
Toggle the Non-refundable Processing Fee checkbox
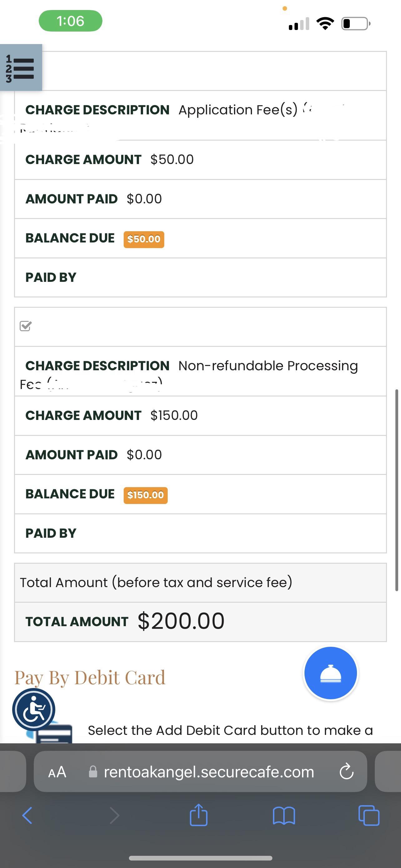(26, 326)
